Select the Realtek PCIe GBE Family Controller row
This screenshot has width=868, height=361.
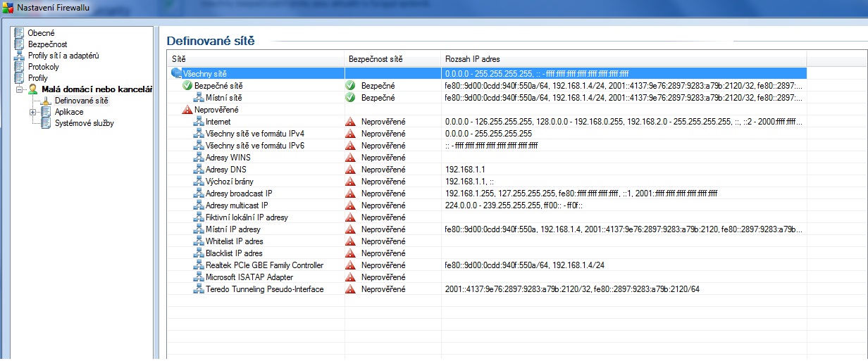[264, 265]
